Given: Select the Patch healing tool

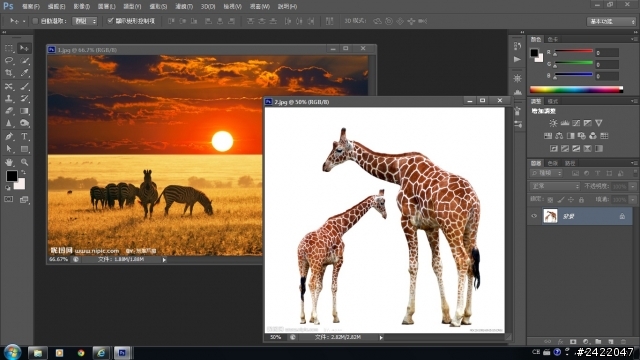Looking at the screenshot, I should pyautogui.click(x=9, y=87).
